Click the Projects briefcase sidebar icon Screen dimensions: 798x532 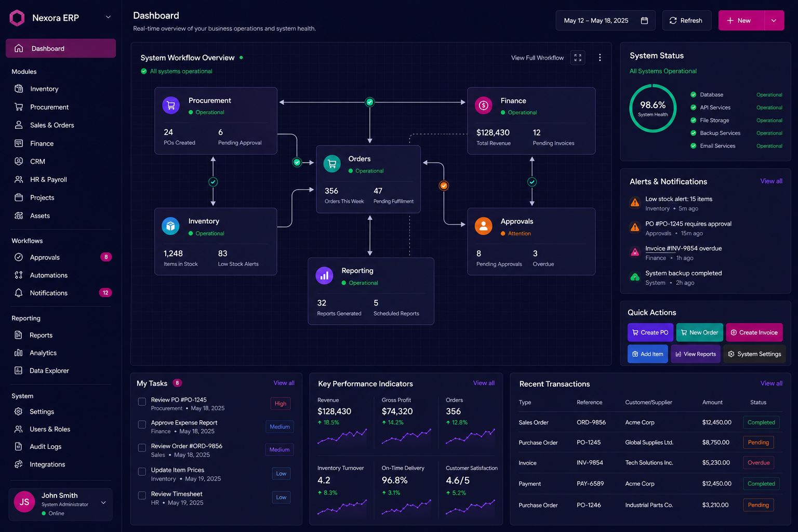[x=19, y=197]
